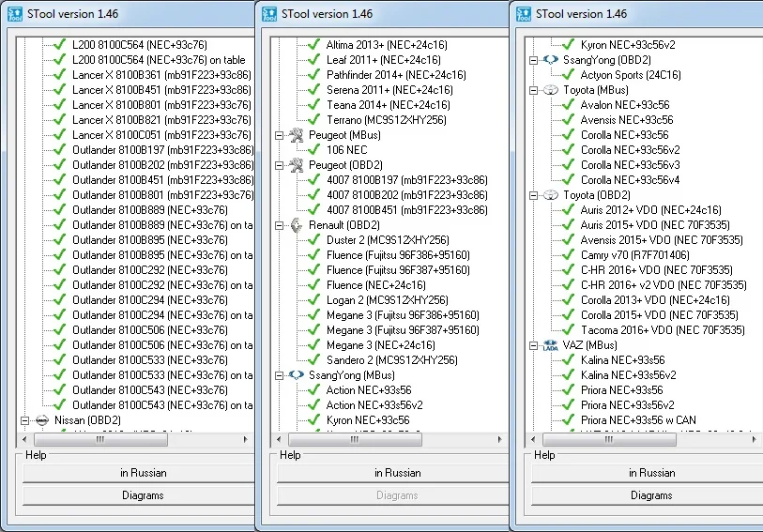Select 'Corolla NEC+93c56v3'
The image size is (763, 532).
630,165
